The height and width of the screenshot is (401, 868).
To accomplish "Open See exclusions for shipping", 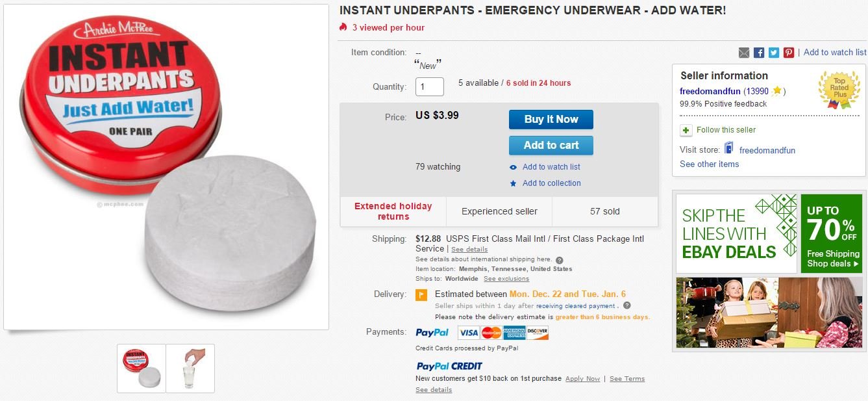I will [506, 279].
